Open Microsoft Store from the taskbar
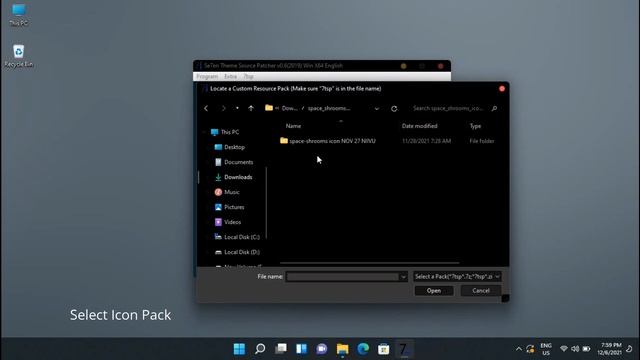 pos(383,349)
